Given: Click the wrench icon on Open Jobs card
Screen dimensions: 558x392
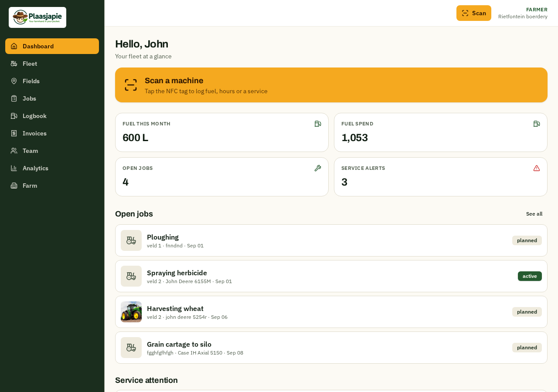Looking at the screenshot, I should pos(318,168).
